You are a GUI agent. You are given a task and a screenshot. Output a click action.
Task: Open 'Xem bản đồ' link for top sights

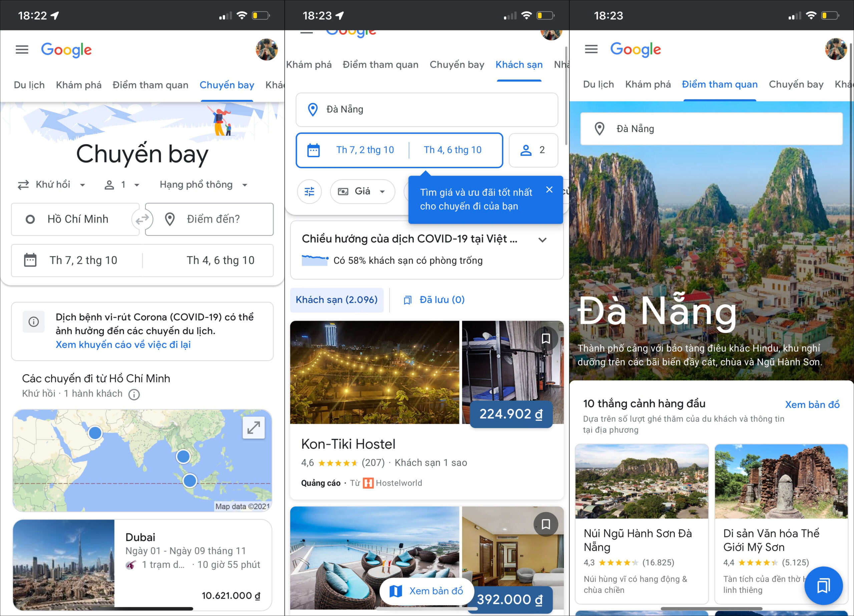[812, 405]
